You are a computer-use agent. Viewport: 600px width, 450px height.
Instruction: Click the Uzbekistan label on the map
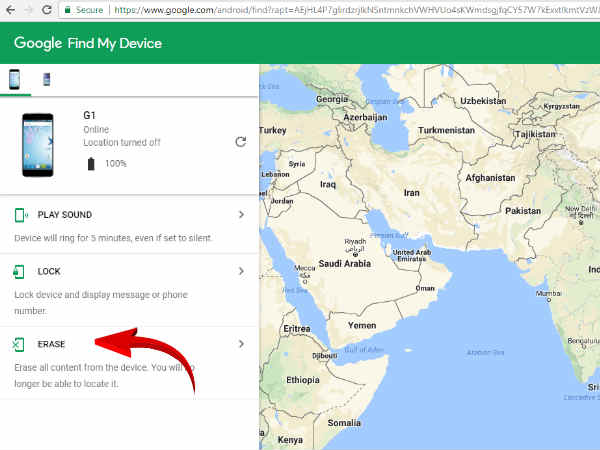(x=483, y=101)
